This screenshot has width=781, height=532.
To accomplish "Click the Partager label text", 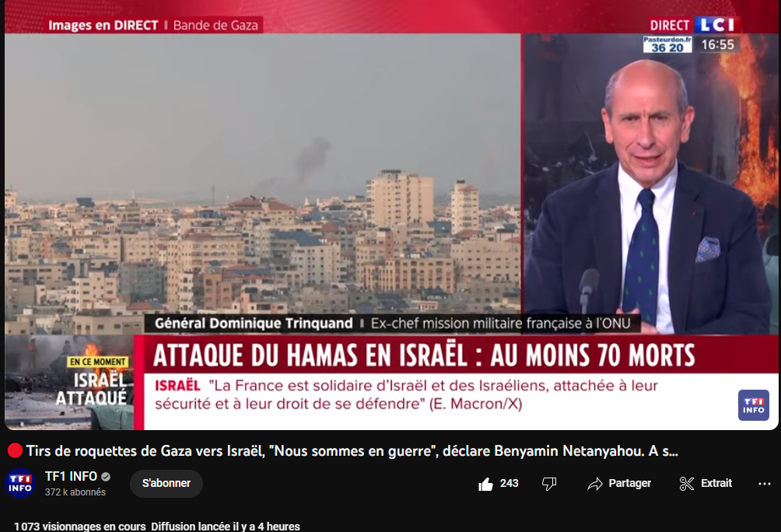I will [629, 484].
